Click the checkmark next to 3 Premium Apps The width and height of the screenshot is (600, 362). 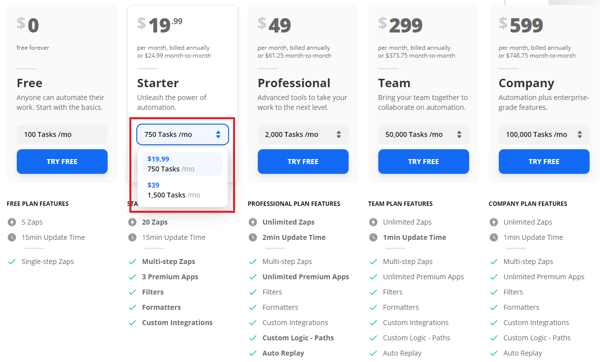[x=132, y=277]
